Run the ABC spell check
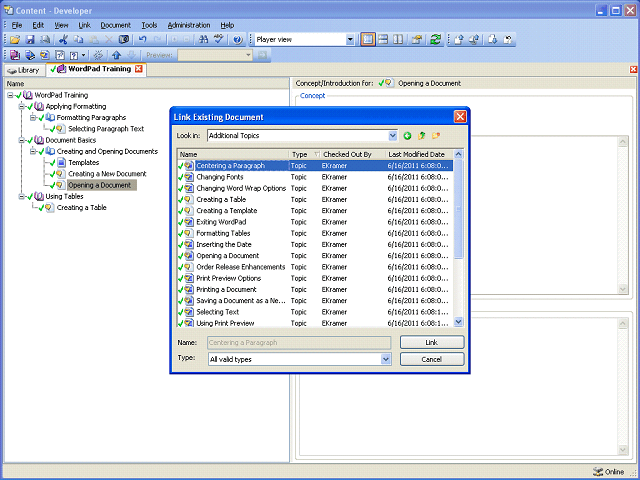The width and height of the screenshot is (640, 480). pos(219,40)
